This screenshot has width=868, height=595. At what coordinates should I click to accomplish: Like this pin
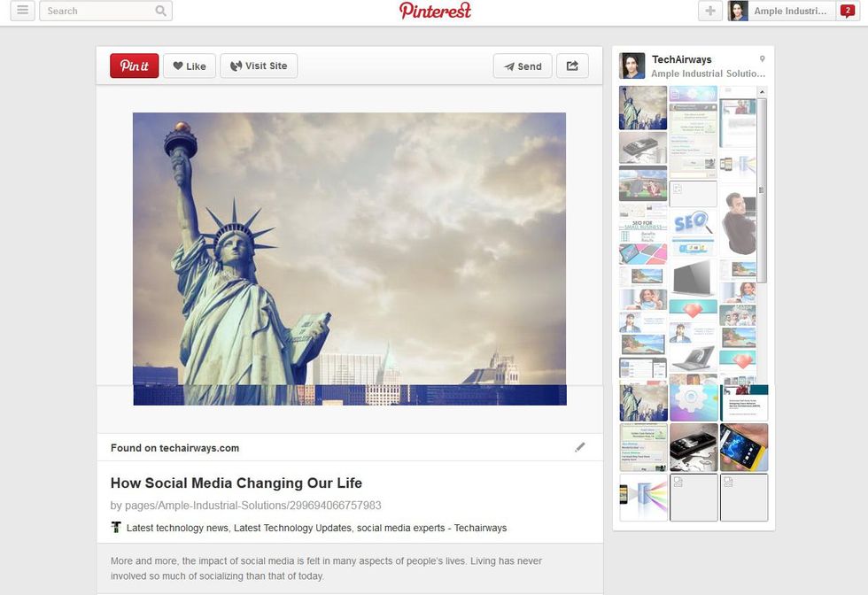190,66
